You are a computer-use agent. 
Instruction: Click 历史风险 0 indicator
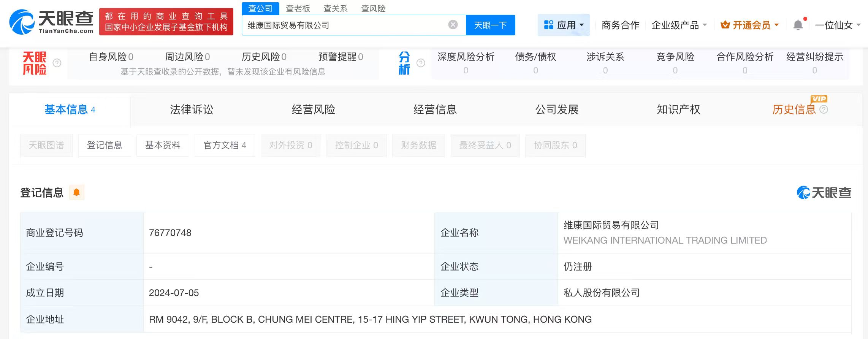point(264,57)
